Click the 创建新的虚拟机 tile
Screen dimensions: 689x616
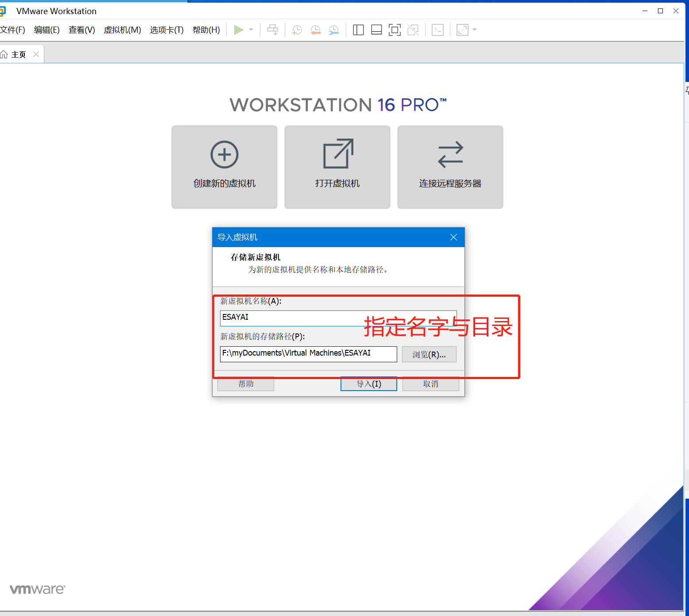tap(224, 167)
